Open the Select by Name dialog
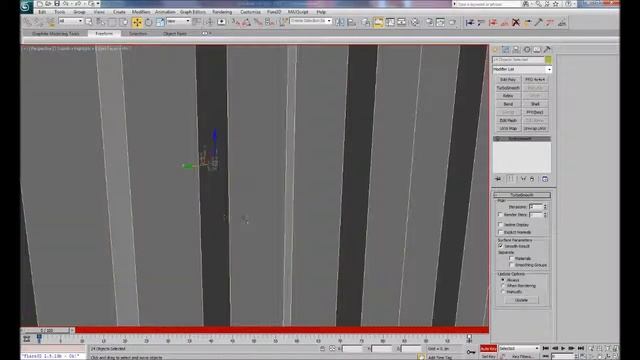The height and width of the screenshot is (360, 640). tap(100, 22)
